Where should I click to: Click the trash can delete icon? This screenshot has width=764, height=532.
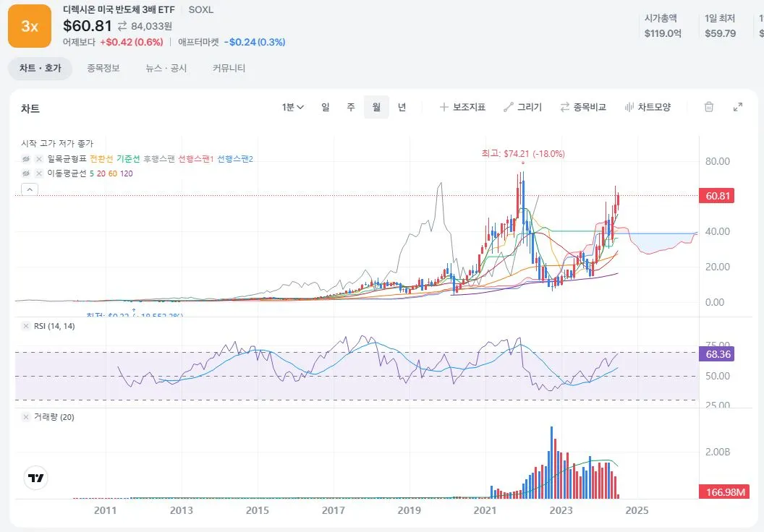tap(709, 107)
